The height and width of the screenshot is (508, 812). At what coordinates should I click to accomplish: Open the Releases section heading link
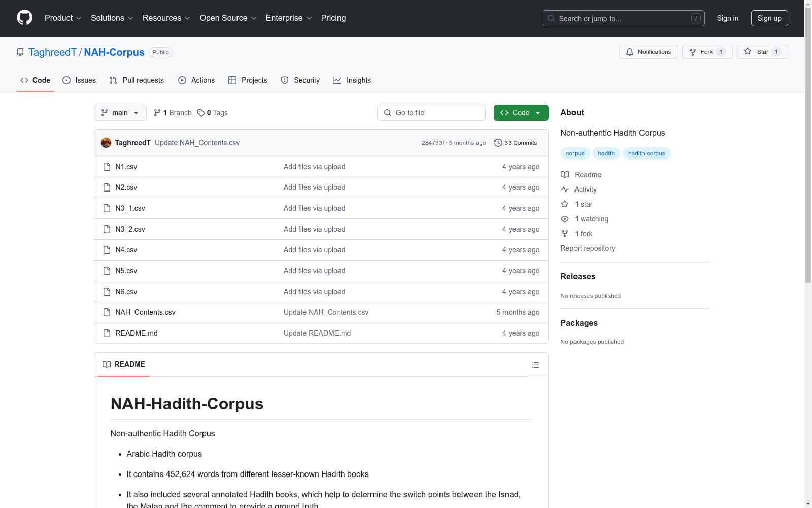578,276
